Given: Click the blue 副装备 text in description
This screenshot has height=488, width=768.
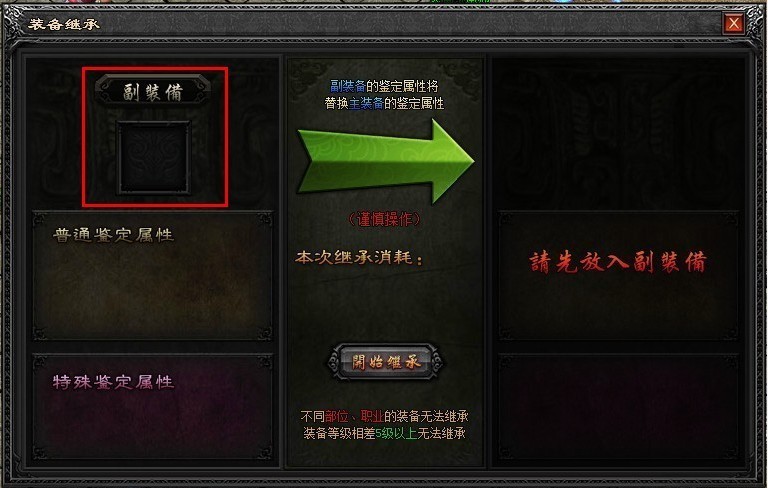Looking at the screenshot, I should coord(348,86).
